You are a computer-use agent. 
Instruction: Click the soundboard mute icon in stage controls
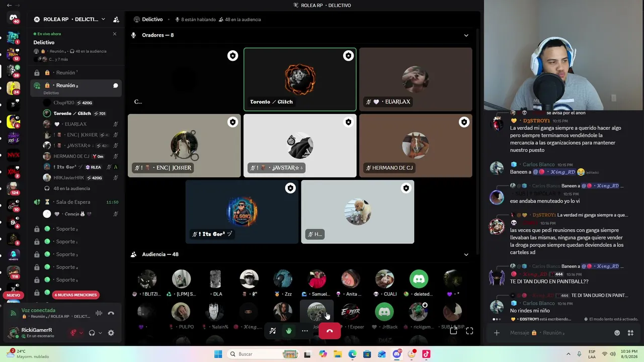(273, 331)
